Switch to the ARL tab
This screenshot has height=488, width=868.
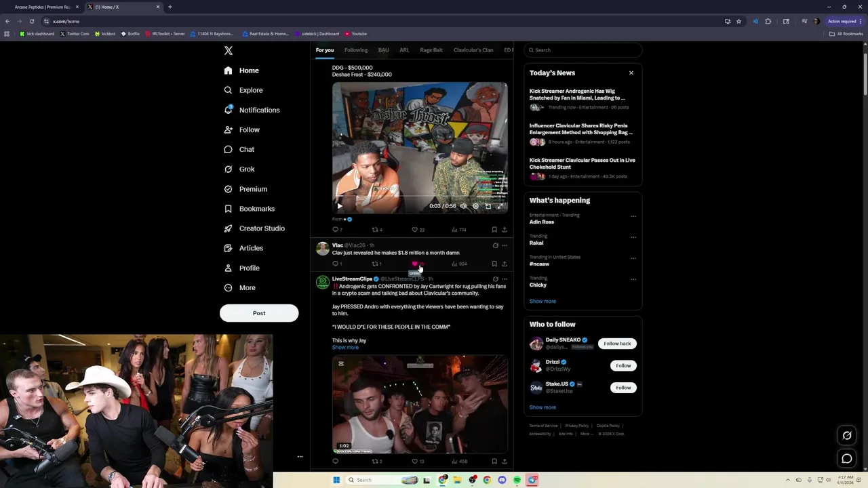pyautogui.click(x=404, y=50)
